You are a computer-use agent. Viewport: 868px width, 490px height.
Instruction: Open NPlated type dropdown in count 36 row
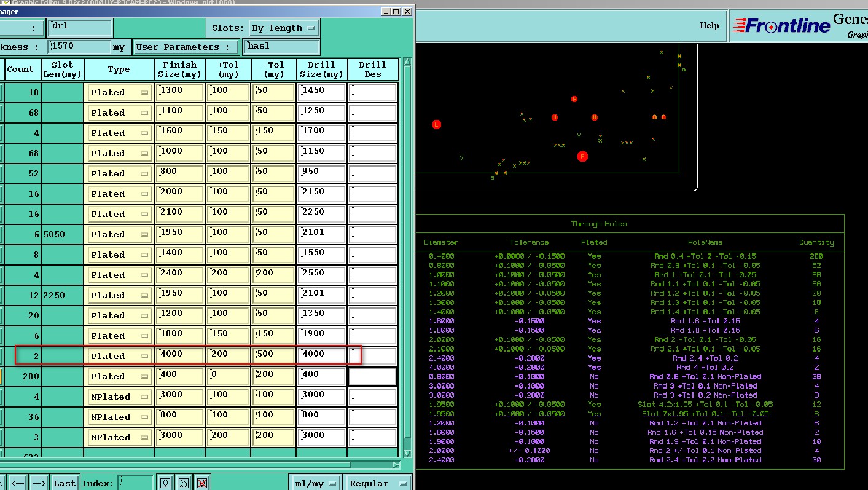[120, 417]
